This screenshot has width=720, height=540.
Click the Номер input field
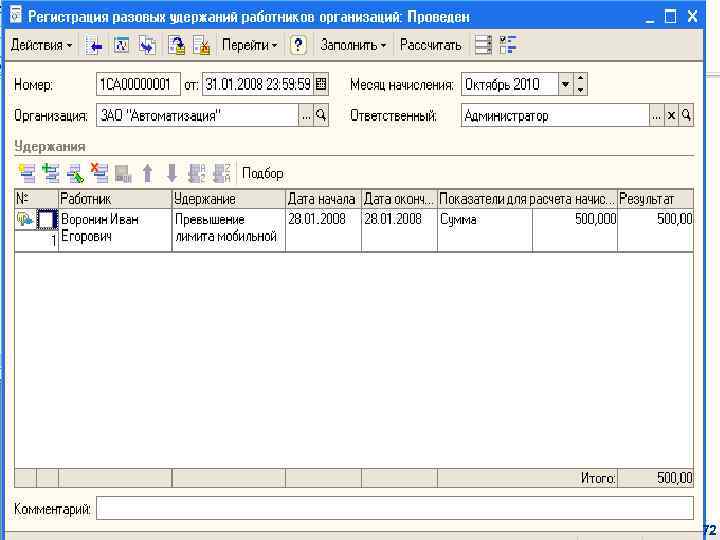coord(138,84)
